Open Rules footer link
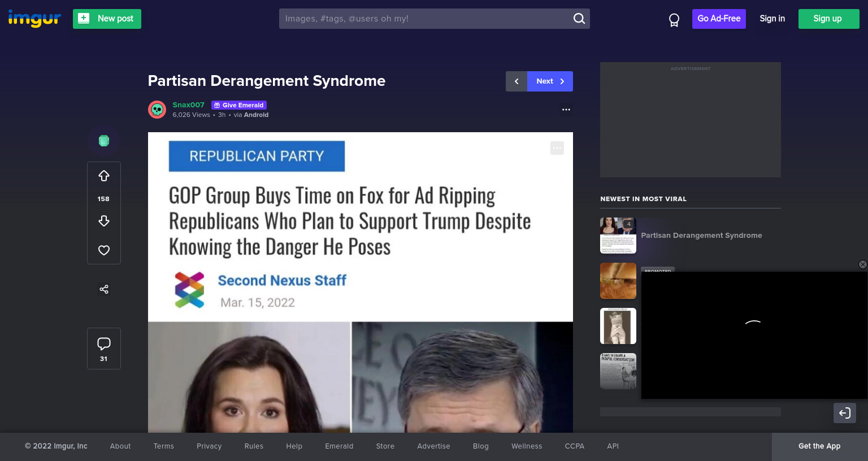This screenshot has height=461, width=868. pos(254,446)
